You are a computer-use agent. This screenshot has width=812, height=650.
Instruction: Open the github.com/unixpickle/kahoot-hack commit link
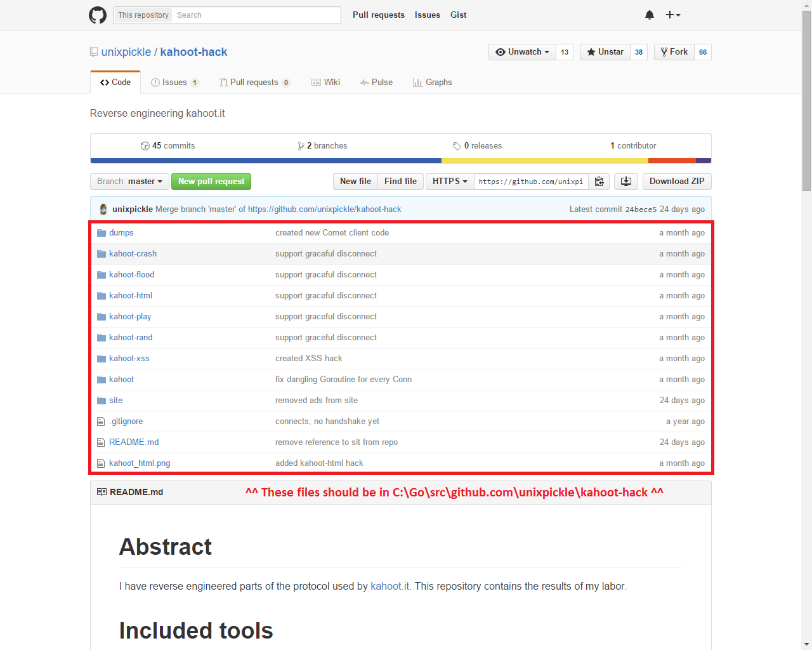point(324,209)
